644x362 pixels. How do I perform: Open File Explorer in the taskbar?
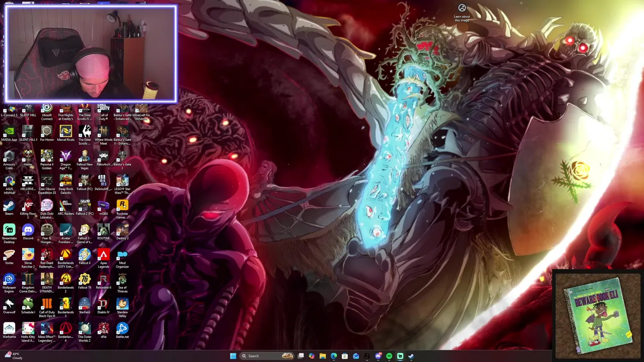click(x=323, y=356)
